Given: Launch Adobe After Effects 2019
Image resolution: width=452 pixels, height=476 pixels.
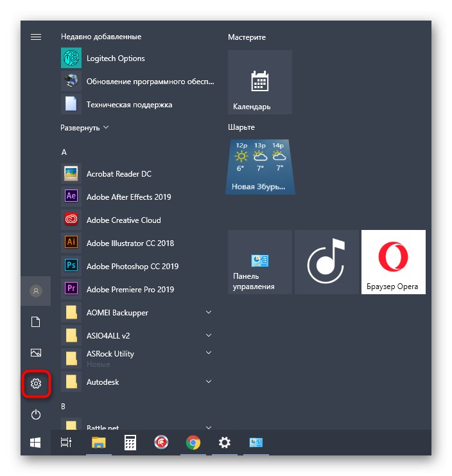Looking at the screenshot, I should click(128, 197).
